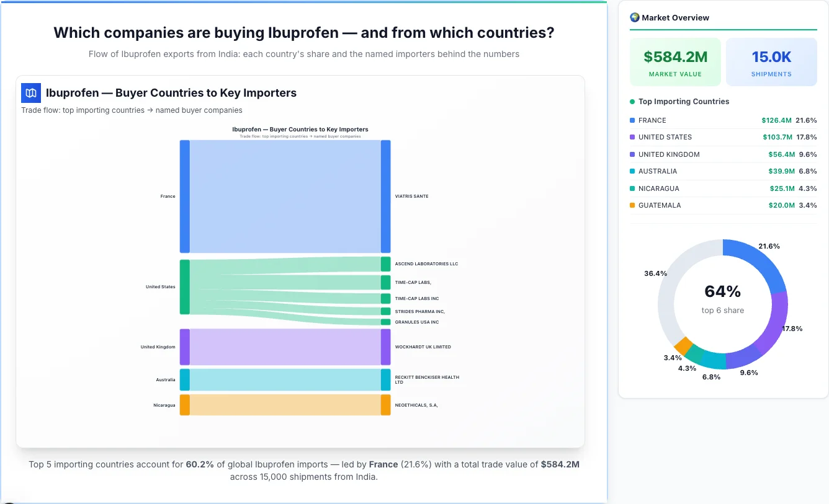
Task: Click the NEOETHICALS, S.A node in the Sankey
Action: coord(386,405)
